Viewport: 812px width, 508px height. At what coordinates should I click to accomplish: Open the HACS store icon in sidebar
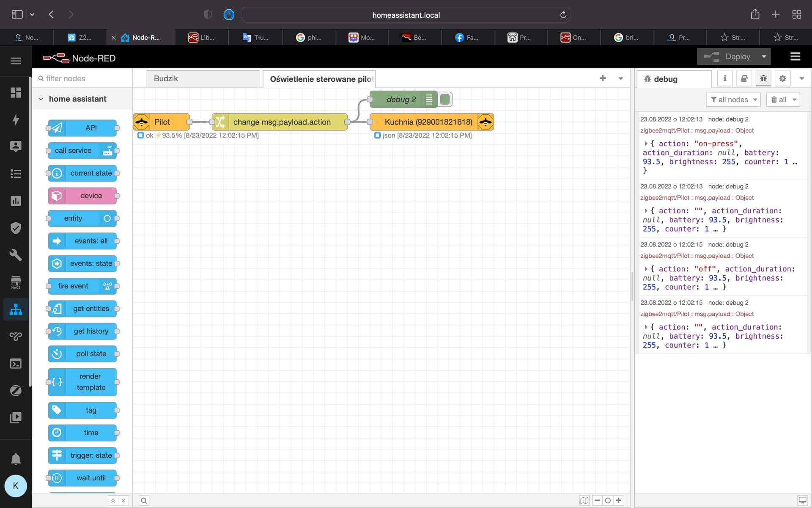(x=16, y=282)
